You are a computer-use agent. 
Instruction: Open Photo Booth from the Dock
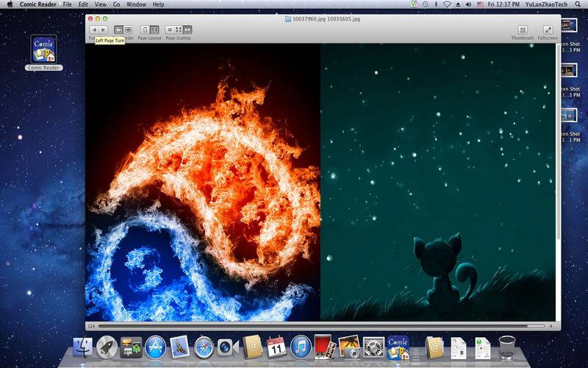tap(325, 346)
